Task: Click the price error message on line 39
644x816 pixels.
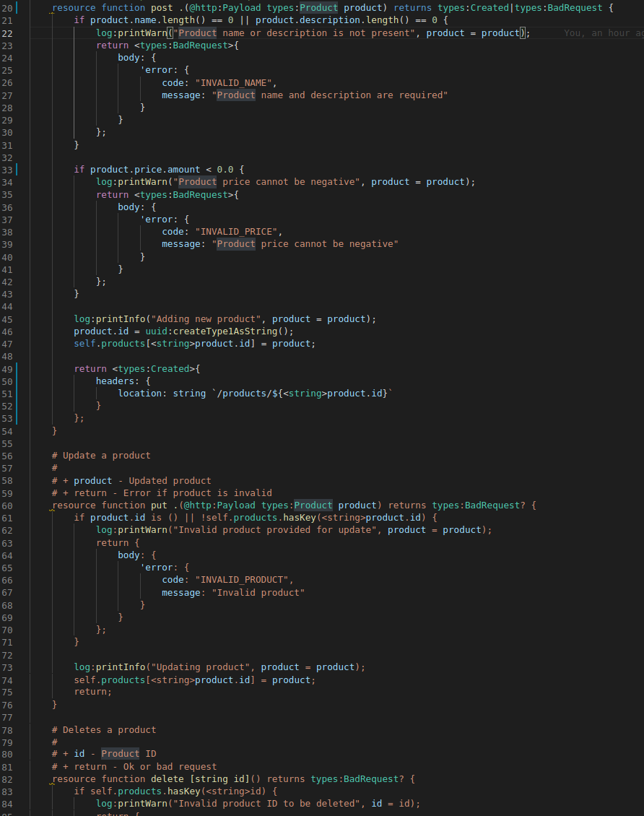Action: coord(305,244)
